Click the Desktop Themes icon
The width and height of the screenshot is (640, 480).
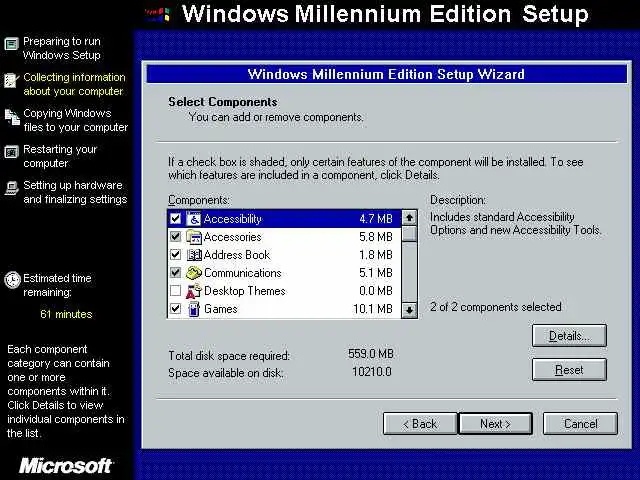[x=194, y=291]
